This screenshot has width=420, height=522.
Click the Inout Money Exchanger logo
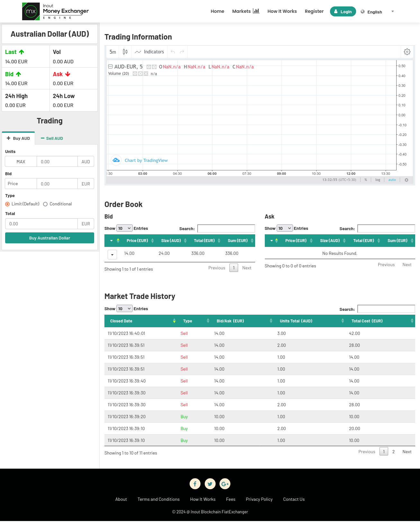coord(55,11)
